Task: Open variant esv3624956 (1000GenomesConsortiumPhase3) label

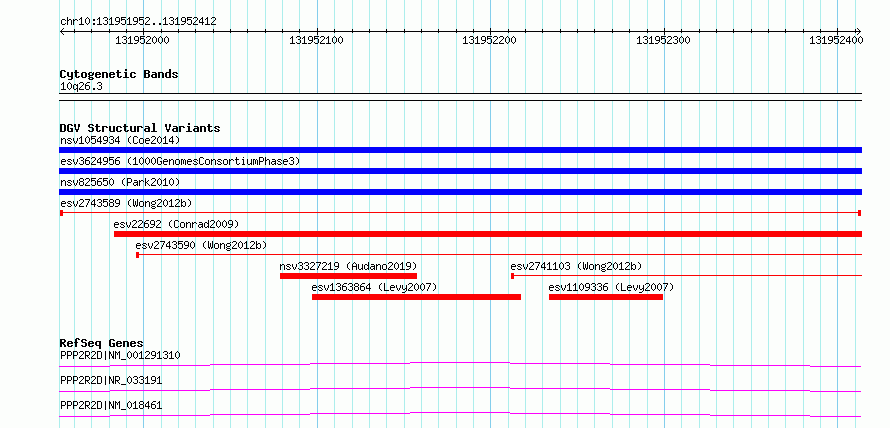Action: 180,161
